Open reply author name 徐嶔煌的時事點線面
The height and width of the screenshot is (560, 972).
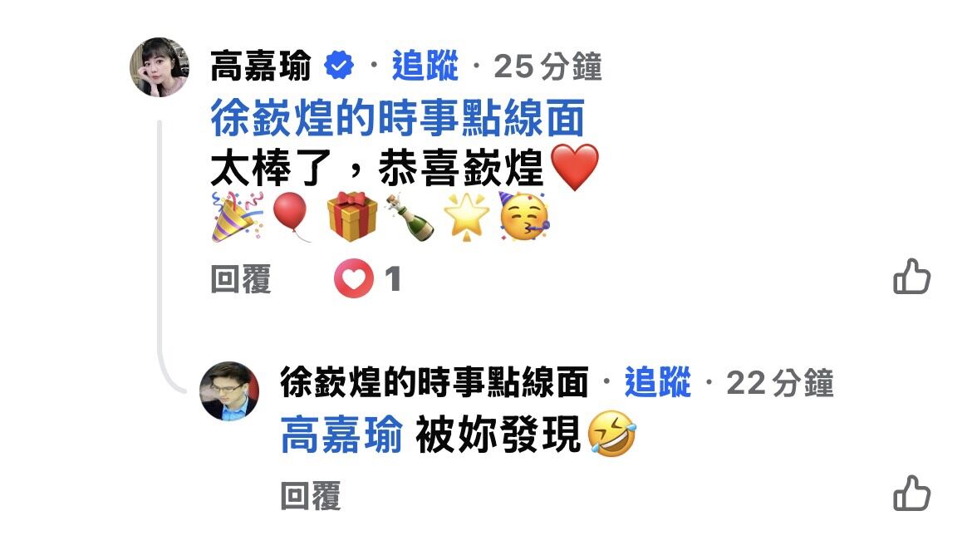click(x=434, y=381)
